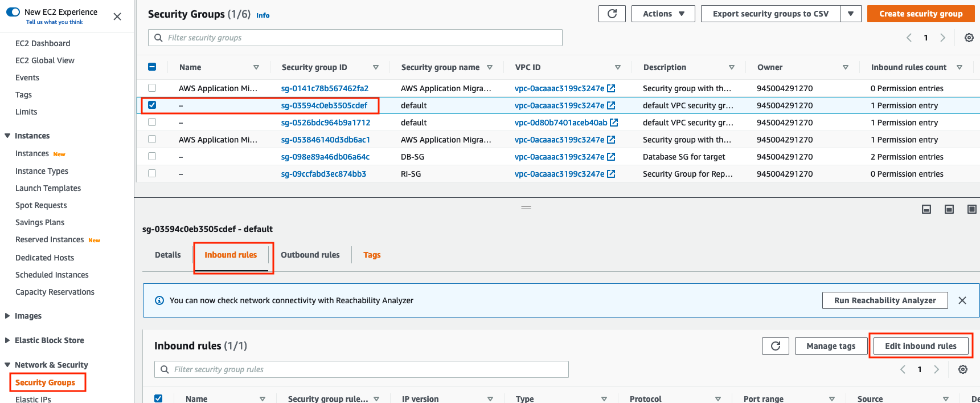
Task: Collapse the Network & Security sidebar section
Action: (x=7, y=365)
